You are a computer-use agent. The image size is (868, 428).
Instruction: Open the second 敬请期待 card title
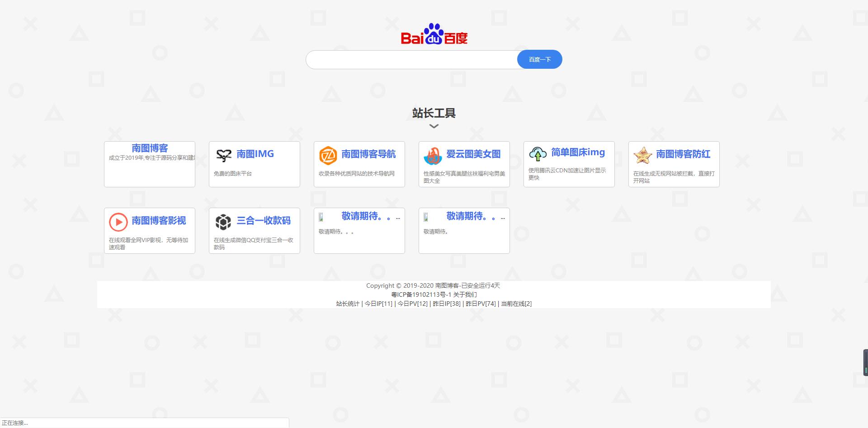[471, 216]
